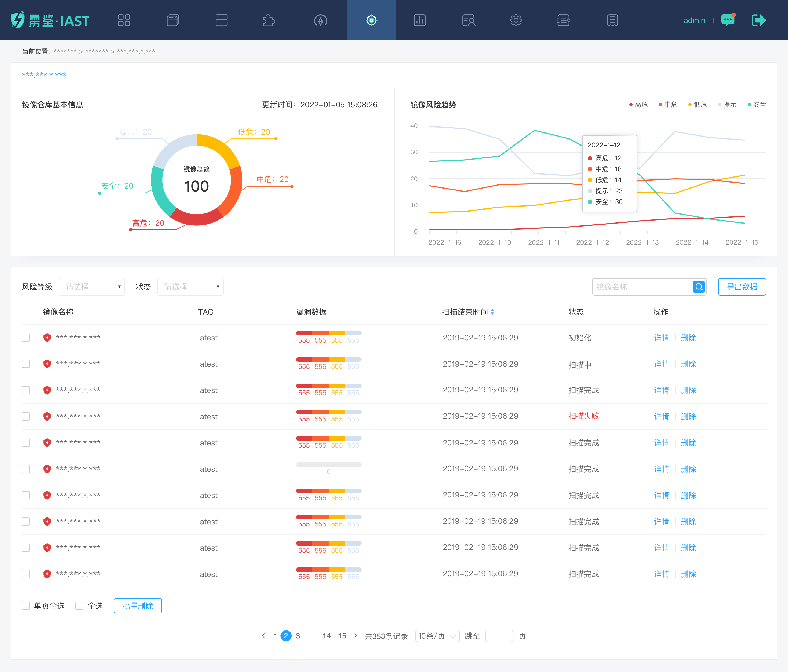Toggle 低危 legend in trend chart
This screenshot has width=788, height=672.
(x=697, y=104)
